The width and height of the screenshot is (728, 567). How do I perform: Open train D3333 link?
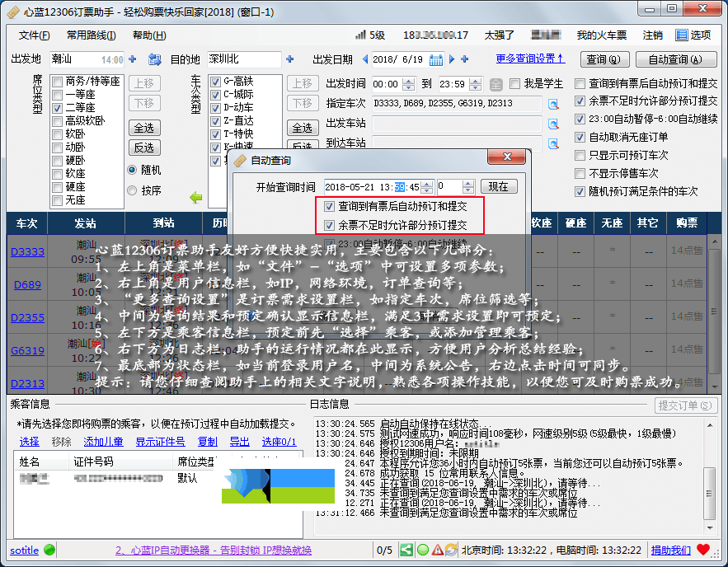[27, 252]
